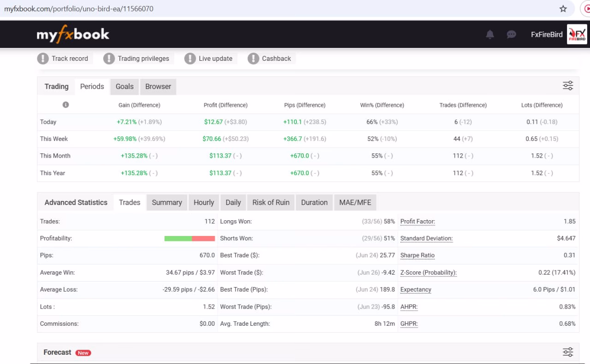Bookmark page with the star icon
Screen dimensions: 590x364
click(x=563, y=9)
